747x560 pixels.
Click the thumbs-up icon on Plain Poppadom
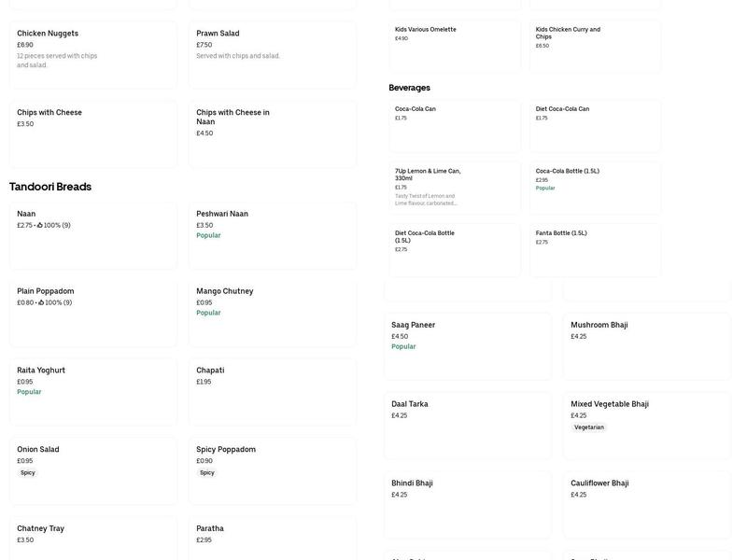[42, 302]
